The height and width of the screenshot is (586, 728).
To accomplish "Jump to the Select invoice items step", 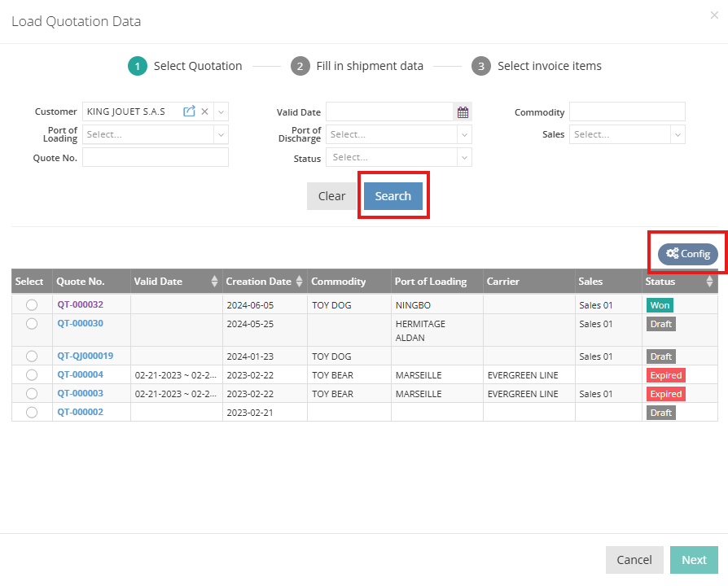I will click(x=537, y=66).
